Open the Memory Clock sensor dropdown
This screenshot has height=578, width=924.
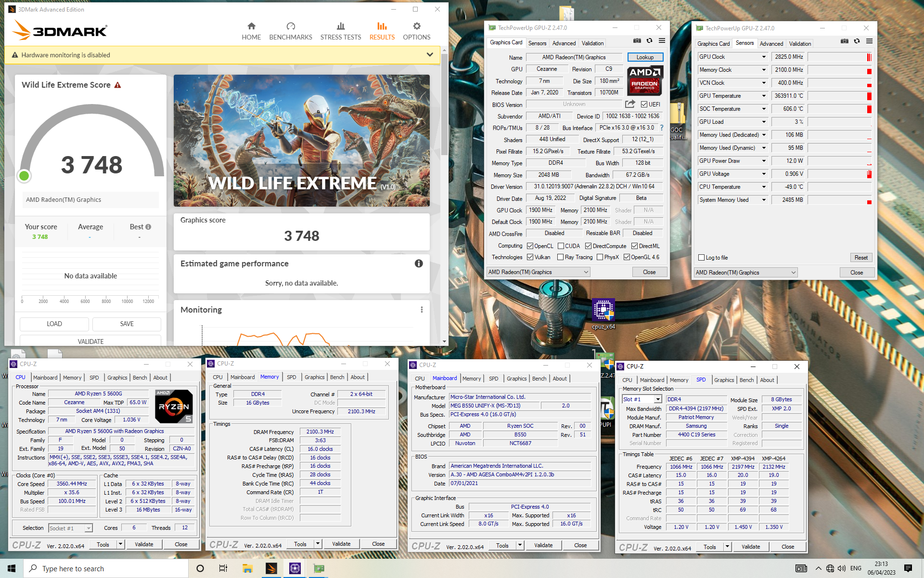pyautogui.click(x=763, y=70)
